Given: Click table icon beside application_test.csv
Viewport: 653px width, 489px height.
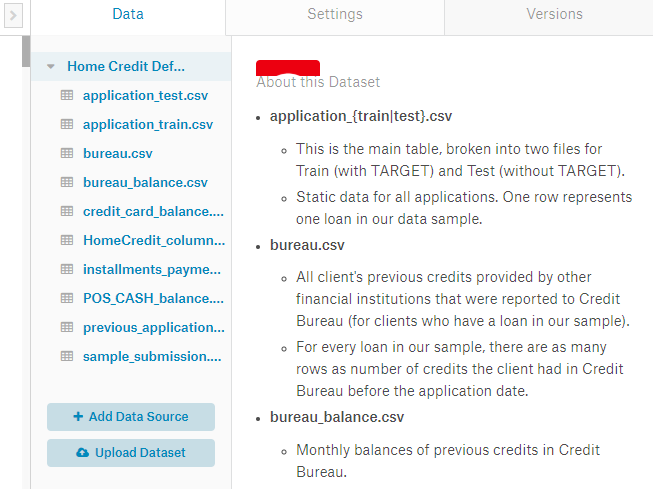Looking at the screenshot, I should 67,95.
